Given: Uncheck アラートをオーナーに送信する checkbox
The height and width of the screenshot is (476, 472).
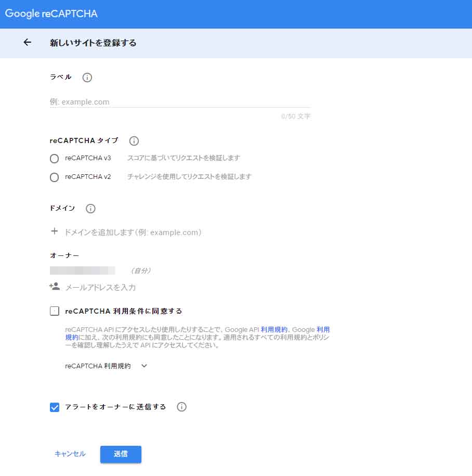Looking at the screenshot, I should click(54, 407).
